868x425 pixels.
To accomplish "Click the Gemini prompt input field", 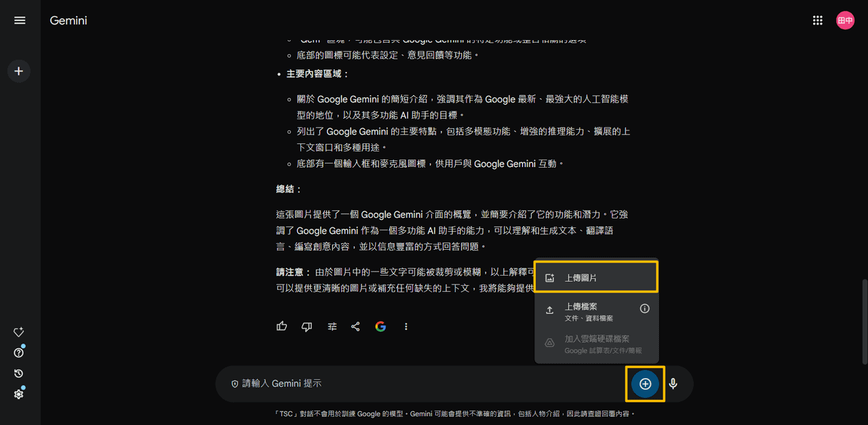I will point(407,384).
